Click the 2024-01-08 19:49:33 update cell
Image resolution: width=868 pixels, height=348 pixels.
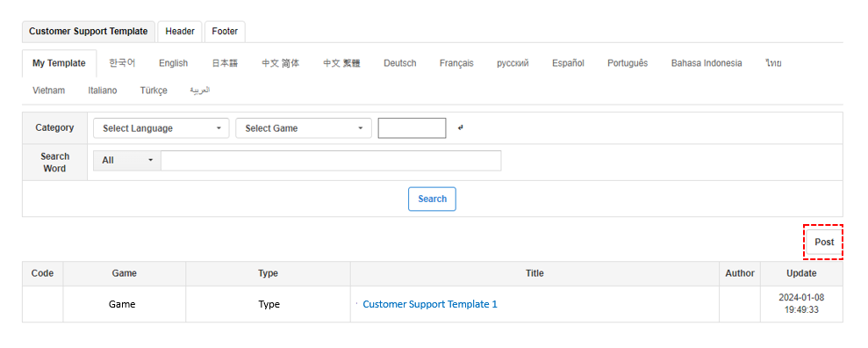(801, 304)
